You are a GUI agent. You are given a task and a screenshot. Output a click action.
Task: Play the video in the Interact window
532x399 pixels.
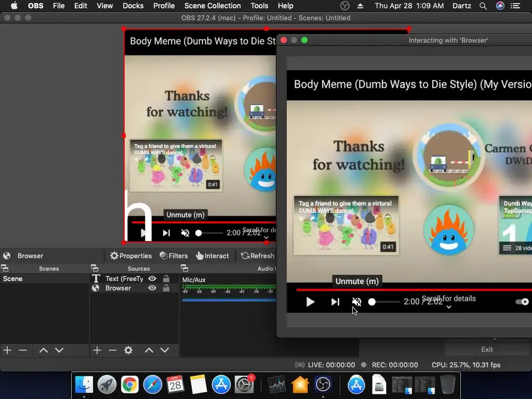(310, 302)
